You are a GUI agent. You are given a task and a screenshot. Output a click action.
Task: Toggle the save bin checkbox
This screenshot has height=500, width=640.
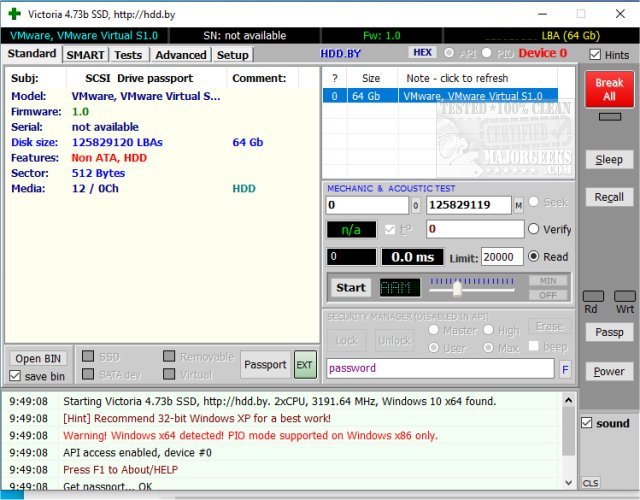click(15, 376)
